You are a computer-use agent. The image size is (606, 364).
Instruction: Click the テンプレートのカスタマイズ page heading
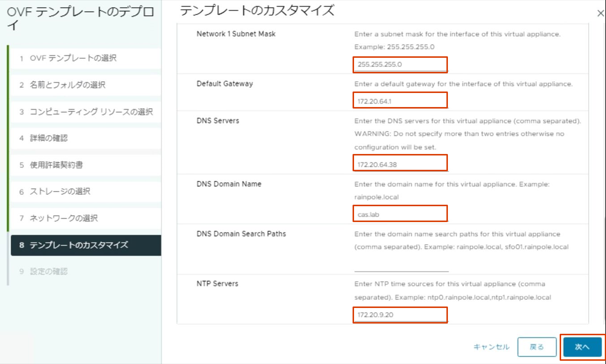(x=257, y=11)
